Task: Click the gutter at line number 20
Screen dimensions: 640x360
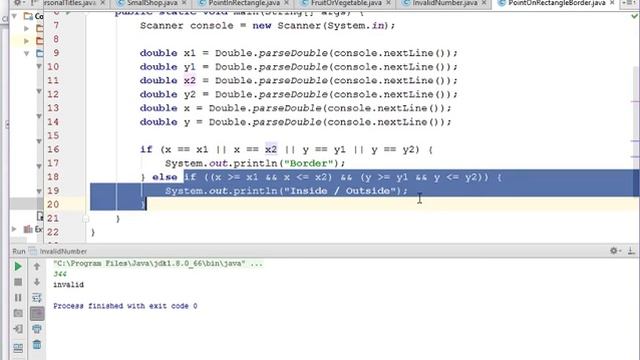Action: [53, 204]
